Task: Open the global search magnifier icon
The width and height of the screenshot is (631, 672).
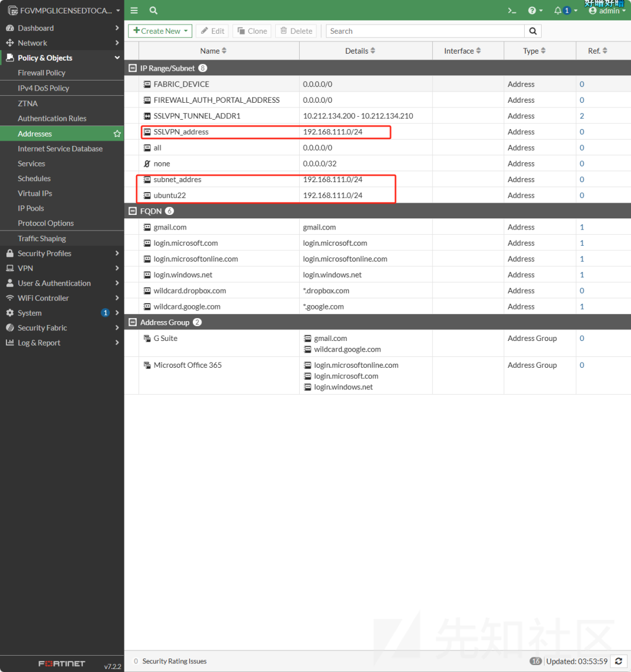Action: pyautogui.click(x=153, y=11)
